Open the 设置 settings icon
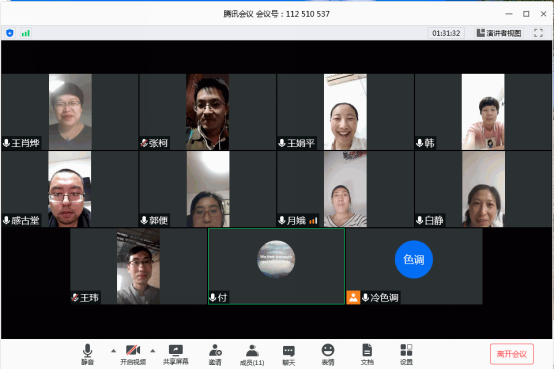The width and height of the screenshot is (554, 369). point(406,354)
